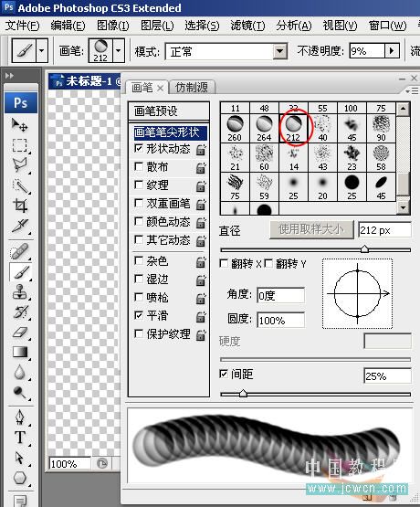
Task: Select the 264 brush tip thumbnail
Action: (x=264, y=128)
